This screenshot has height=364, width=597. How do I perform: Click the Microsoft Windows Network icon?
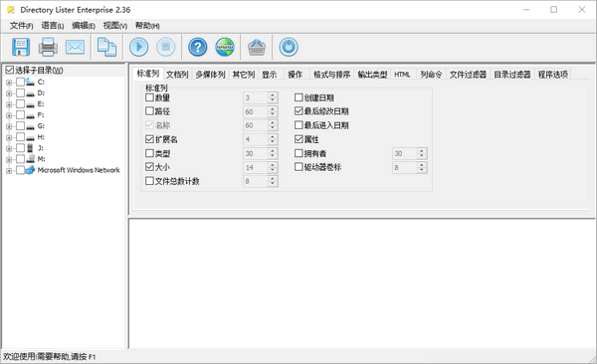(x=30, y=170)
